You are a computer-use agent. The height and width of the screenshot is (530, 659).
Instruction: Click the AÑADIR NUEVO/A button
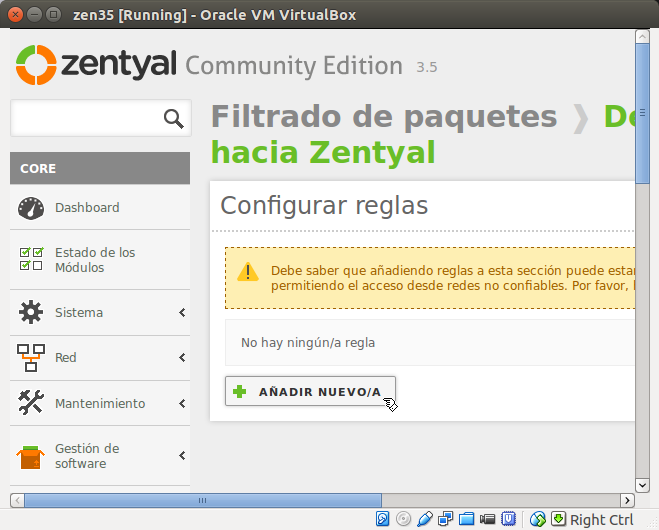(310, 391)
